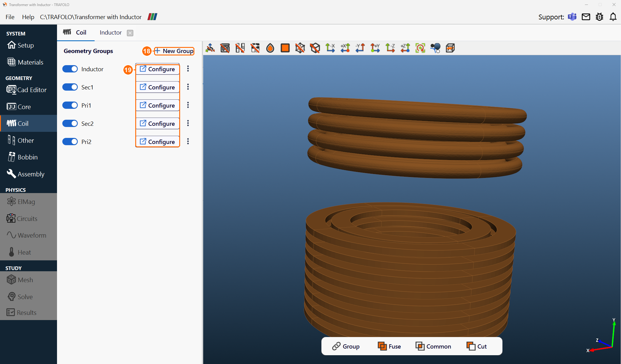The height and width of the screenshot is (364, 621).
Task: Set view to +Y direction
Action: tap(375, 48)
